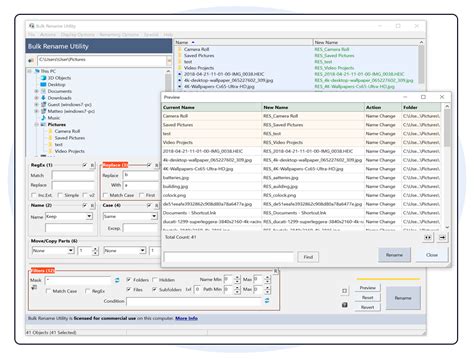
Task: Open the path history dropdown arrow
Action: 169,60
